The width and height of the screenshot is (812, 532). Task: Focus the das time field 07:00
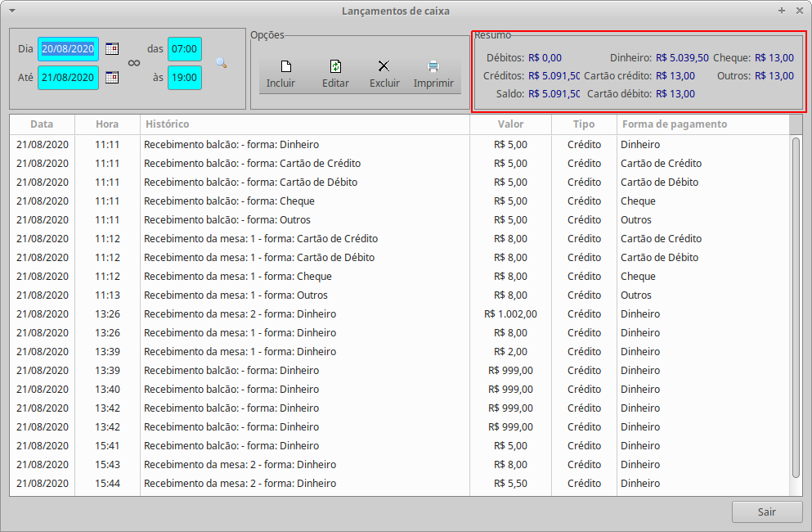point(184,49)
